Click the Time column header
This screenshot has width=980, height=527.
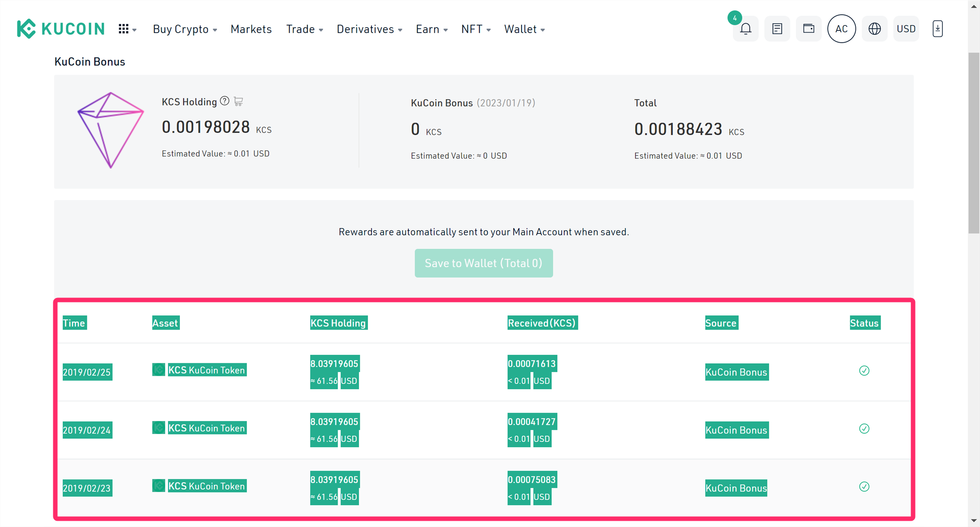[x=74, y=323]
